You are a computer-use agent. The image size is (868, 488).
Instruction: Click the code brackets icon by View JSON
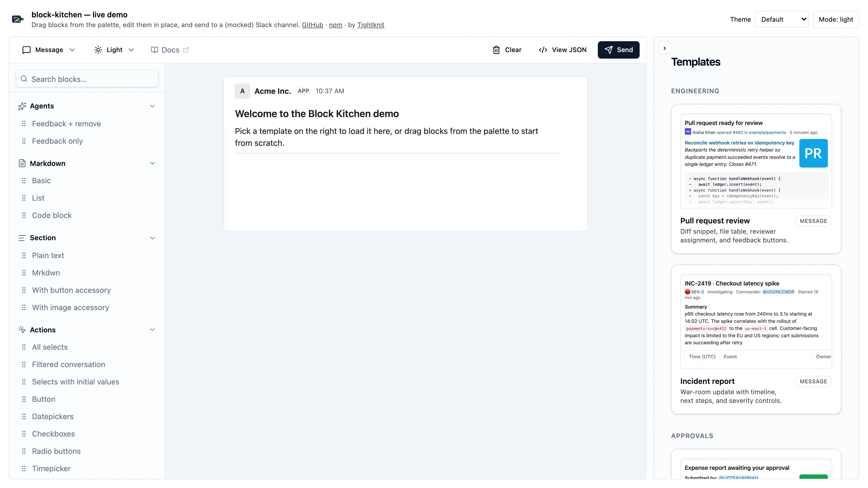(x=543, y=50)
